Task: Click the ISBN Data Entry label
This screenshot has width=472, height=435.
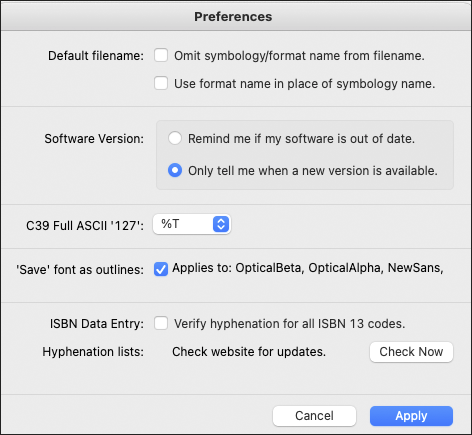Action: click(97, 324)
